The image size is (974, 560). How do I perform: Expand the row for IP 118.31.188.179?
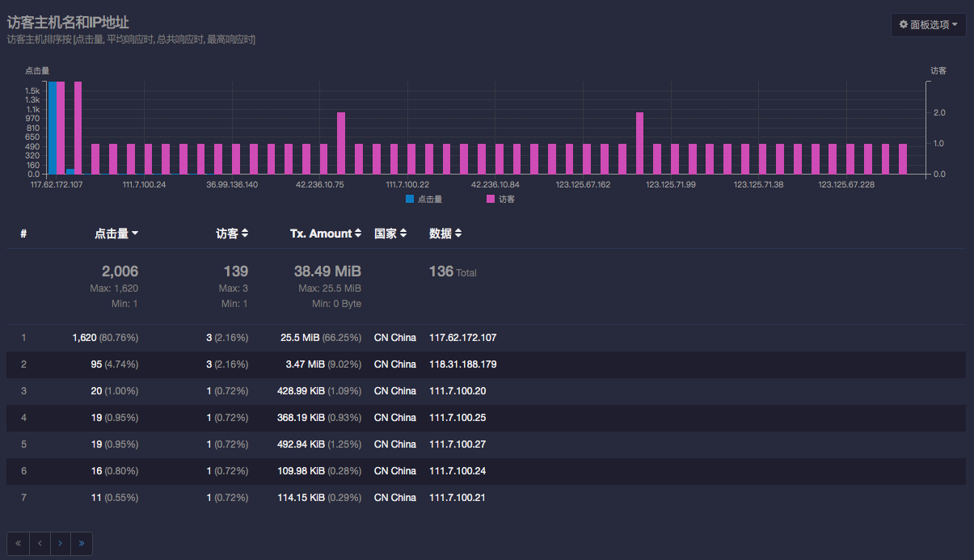(465, 364)
